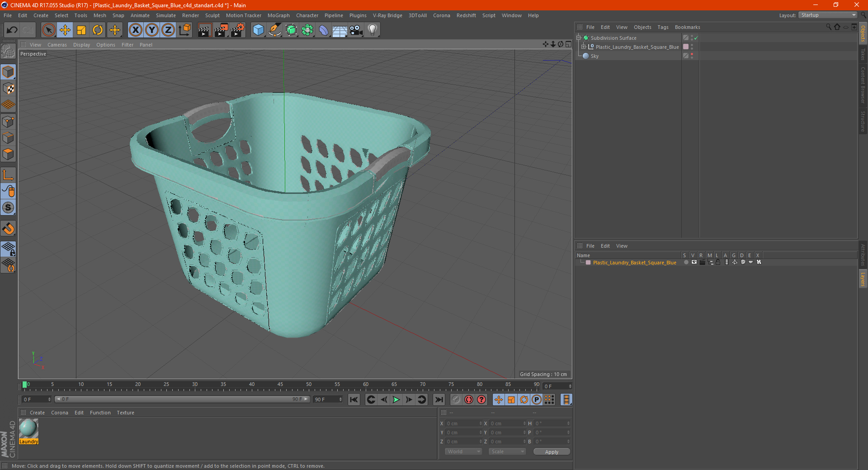Select Texture mode checkered cube icon

tap(8, 89)
